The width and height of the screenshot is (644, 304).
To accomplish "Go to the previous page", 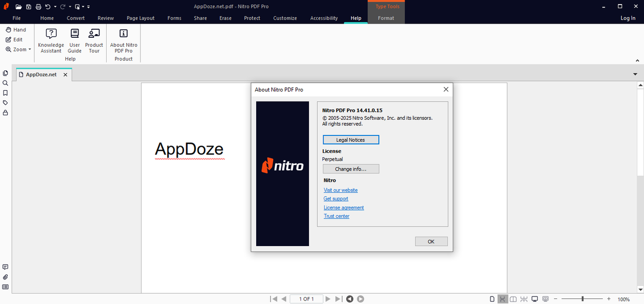I will (x=284, y=299).
